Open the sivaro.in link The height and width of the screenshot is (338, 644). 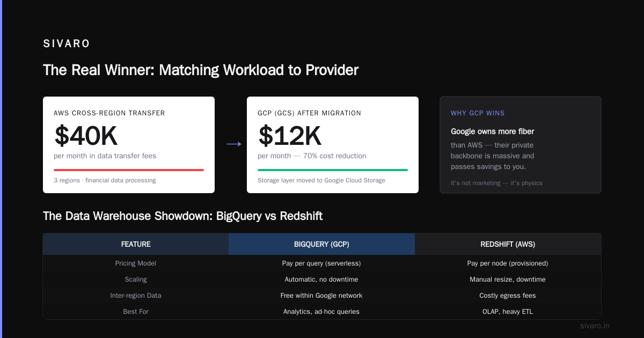(595, 326)
